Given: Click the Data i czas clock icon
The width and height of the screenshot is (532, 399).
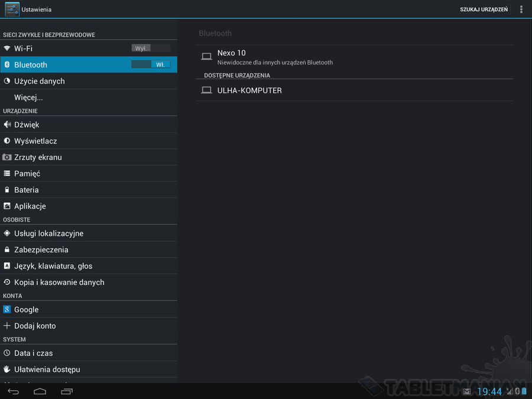Looking at the screenshot, I should [7, 353].
